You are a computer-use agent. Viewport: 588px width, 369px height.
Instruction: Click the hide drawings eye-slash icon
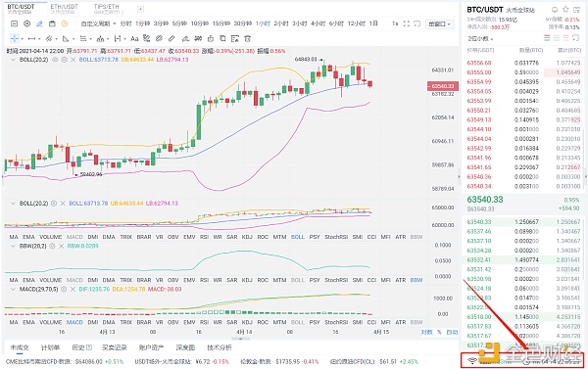[x=159, y=38]
